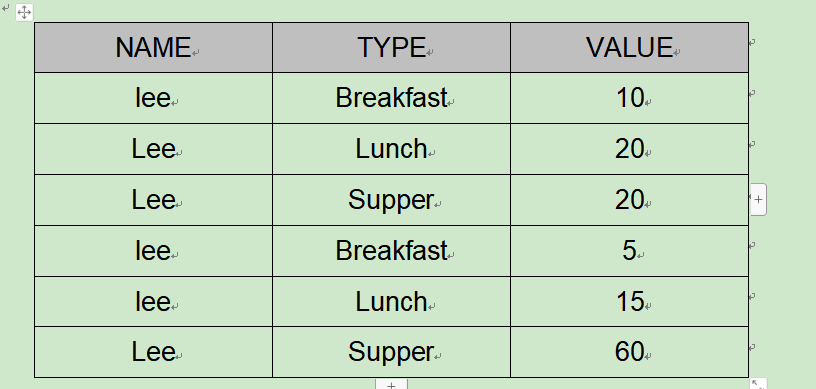Select the VALUE header cell
This screenshot has width=816, height=389.
pyautogui.click(x=630, y=47)
